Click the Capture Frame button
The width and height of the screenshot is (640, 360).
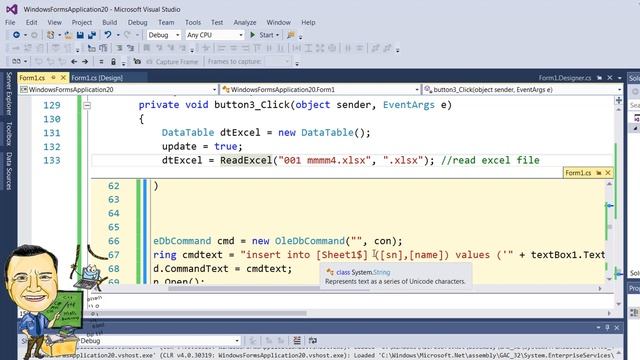pos(172,62)
